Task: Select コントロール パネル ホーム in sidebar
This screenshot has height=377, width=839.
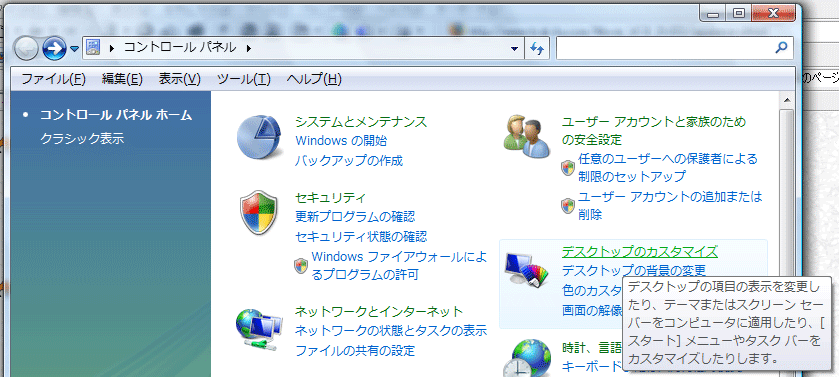Action: [116, 115]
